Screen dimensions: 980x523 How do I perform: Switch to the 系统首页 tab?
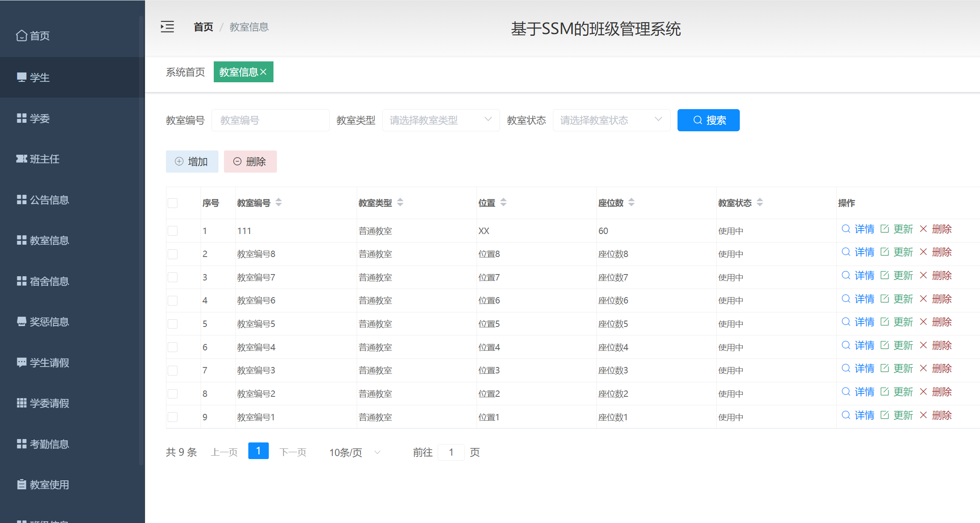[185, 72]
